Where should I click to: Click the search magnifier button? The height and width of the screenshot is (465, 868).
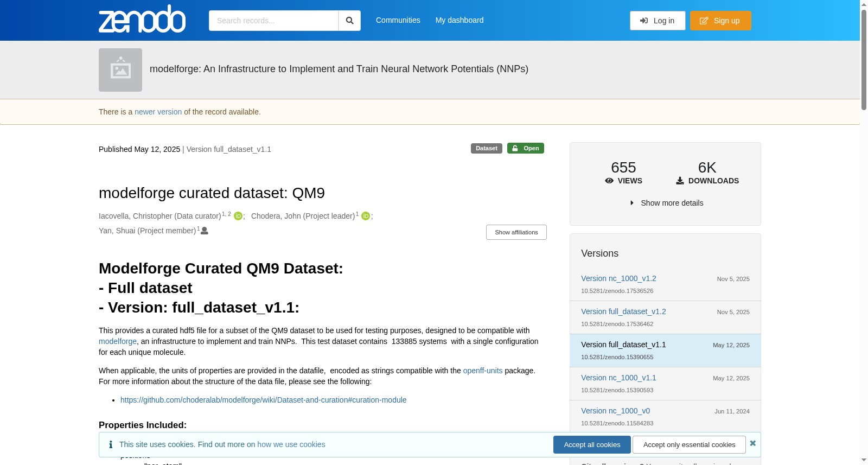pyautogui.click(x=350, y=21)
